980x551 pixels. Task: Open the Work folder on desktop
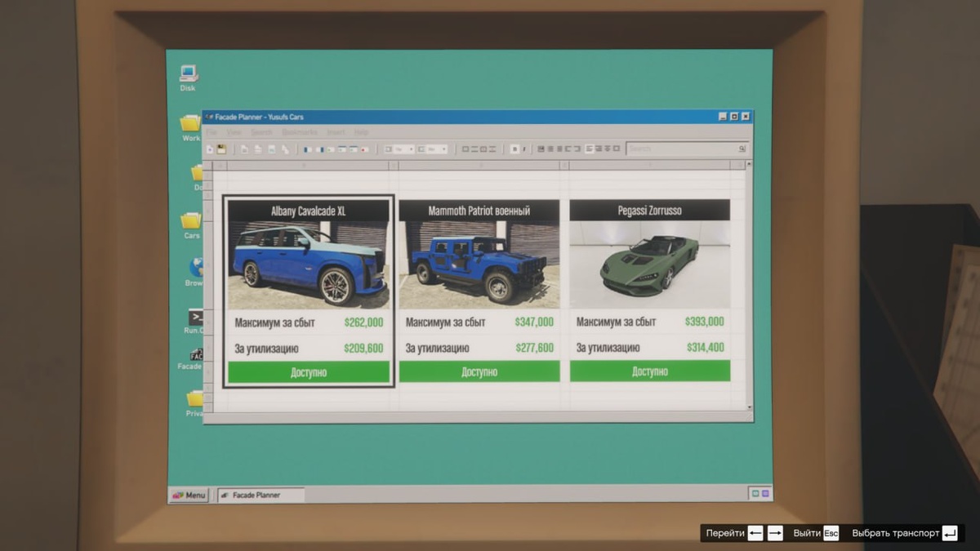click(190, 128)
